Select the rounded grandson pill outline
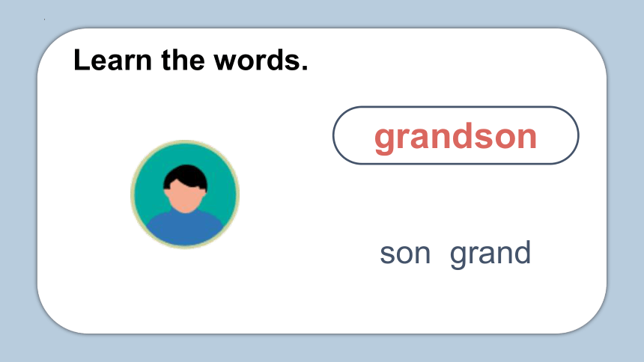Viewport: 644px width, 362px height. 455,135
